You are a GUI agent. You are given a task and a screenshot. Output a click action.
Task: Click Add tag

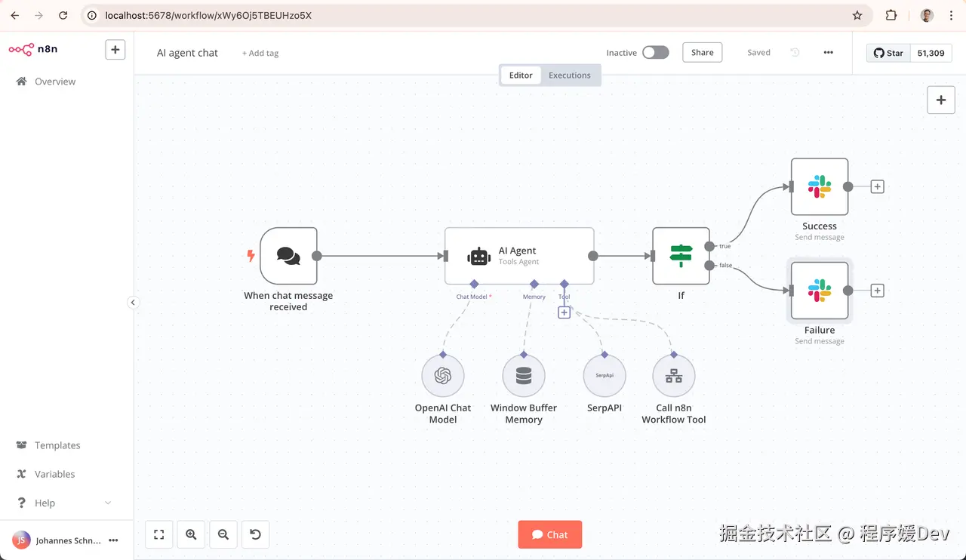260,53
